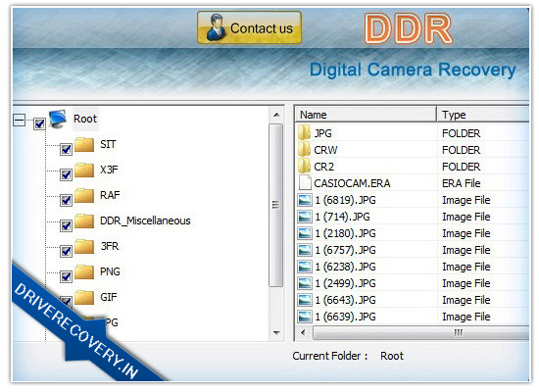Uncheck the X3F folder checkbox

[x=66, y=174]
